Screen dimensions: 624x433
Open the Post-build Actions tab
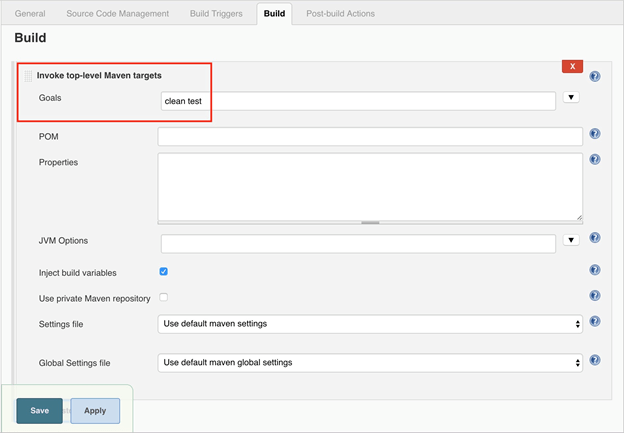tap(340, 14)
